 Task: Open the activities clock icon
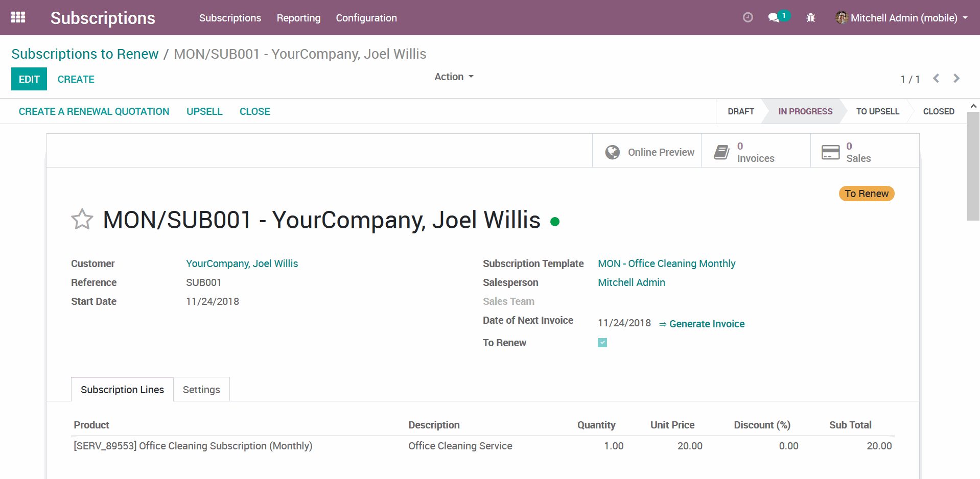coord(748,17)
